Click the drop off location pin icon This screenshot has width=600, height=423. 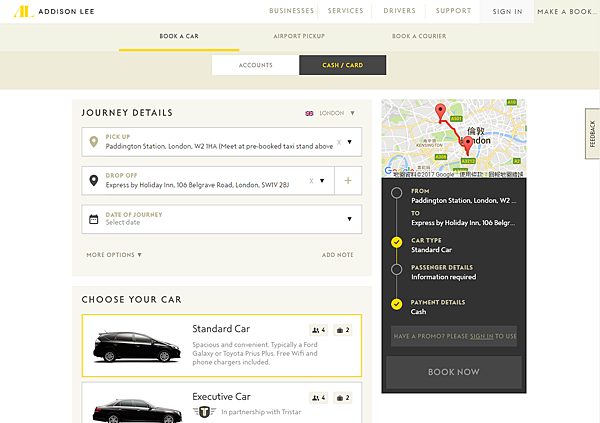pos(93,180)
